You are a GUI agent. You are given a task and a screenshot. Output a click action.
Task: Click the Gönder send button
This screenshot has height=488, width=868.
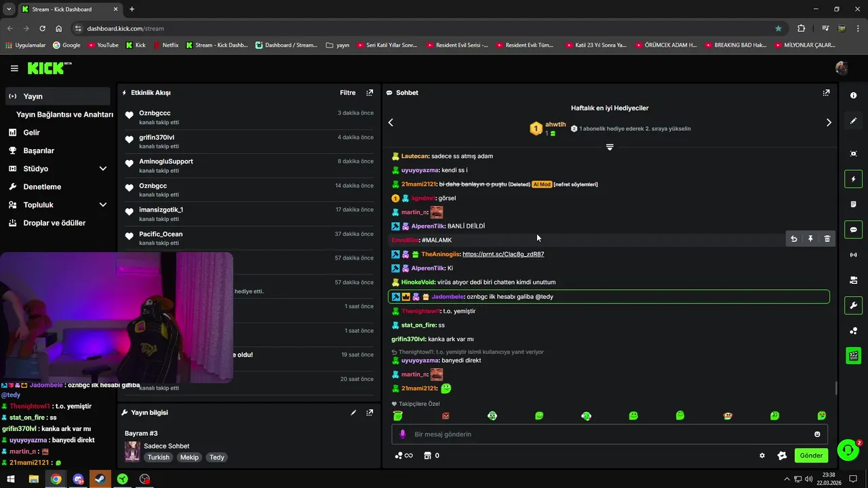[x=811, y=455]
